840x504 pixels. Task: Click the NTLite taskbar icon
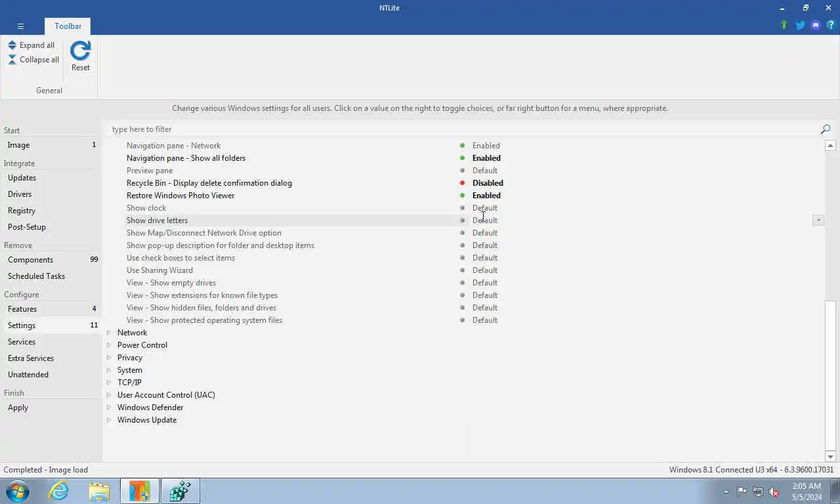click(140, 491)
